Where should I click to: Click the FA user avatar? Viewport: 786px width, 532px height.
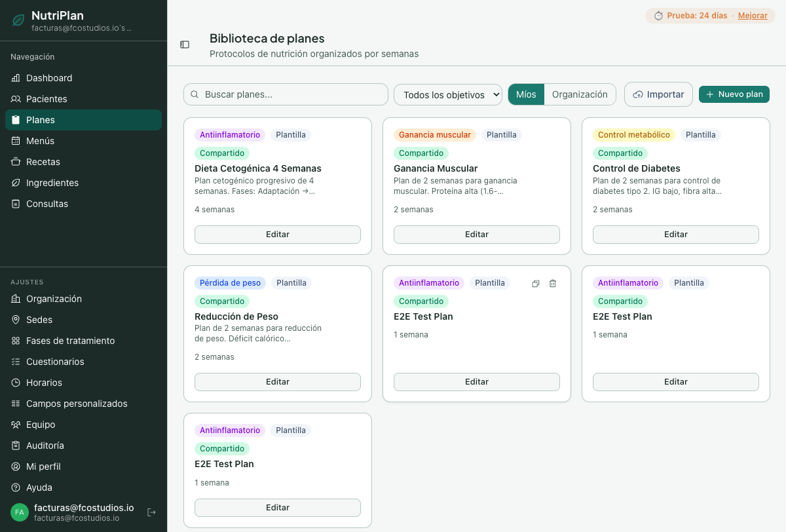(20, 512)
